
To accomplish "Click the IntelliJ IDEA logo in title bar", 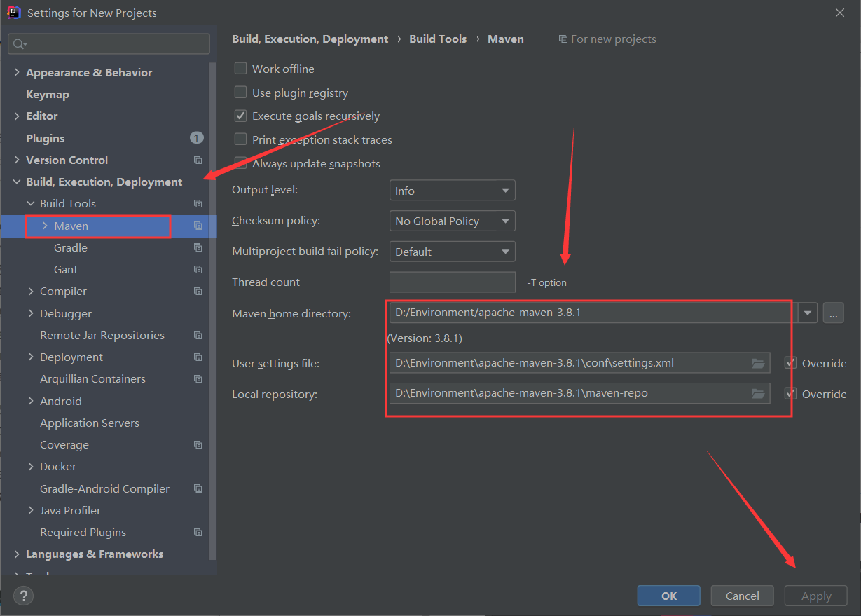I will (x=13, y=12).
